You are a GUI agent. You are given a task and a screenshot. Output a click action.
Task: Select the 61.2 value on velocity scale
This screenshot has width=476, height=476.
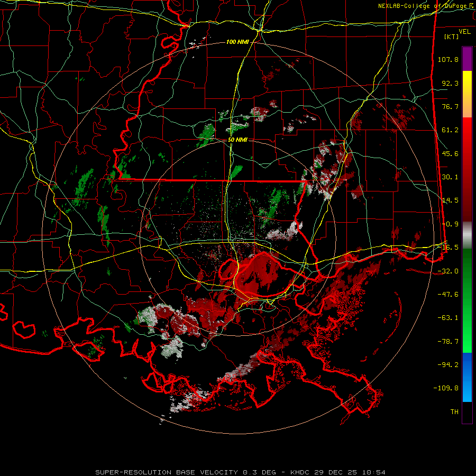point(450,130)
